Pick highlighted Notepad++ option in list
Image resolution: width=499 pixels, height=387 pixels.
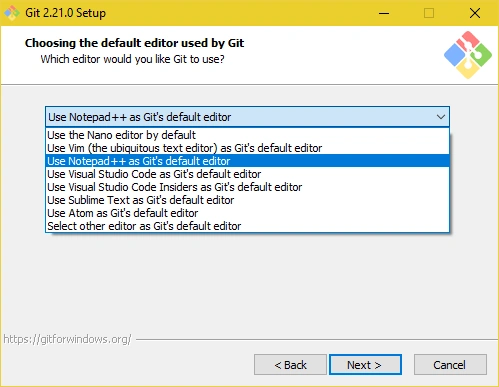[x=247, y=161]
